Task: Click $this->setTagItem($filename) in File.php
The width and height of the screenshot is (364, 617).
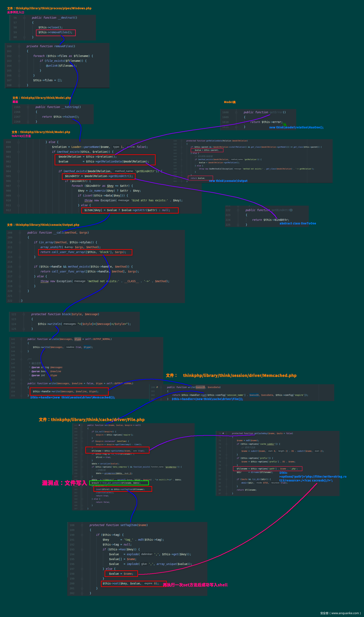Action: (129, 489)
